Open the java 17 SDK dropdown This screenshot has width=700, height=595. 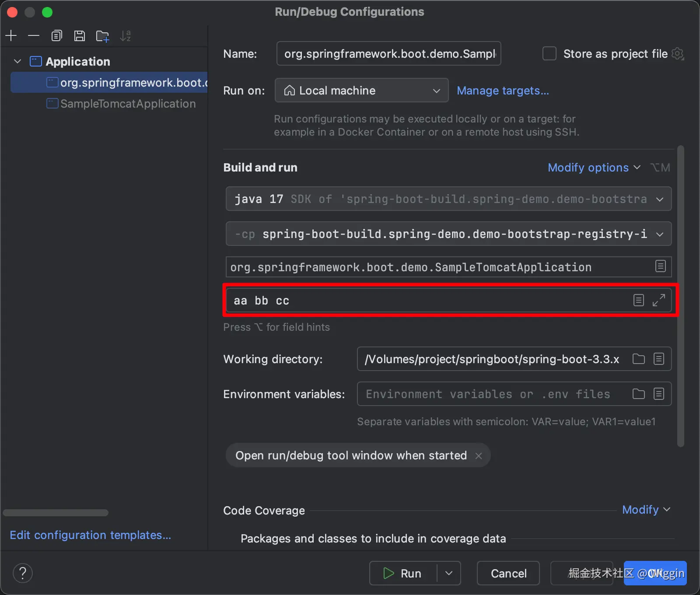[448, 199]
